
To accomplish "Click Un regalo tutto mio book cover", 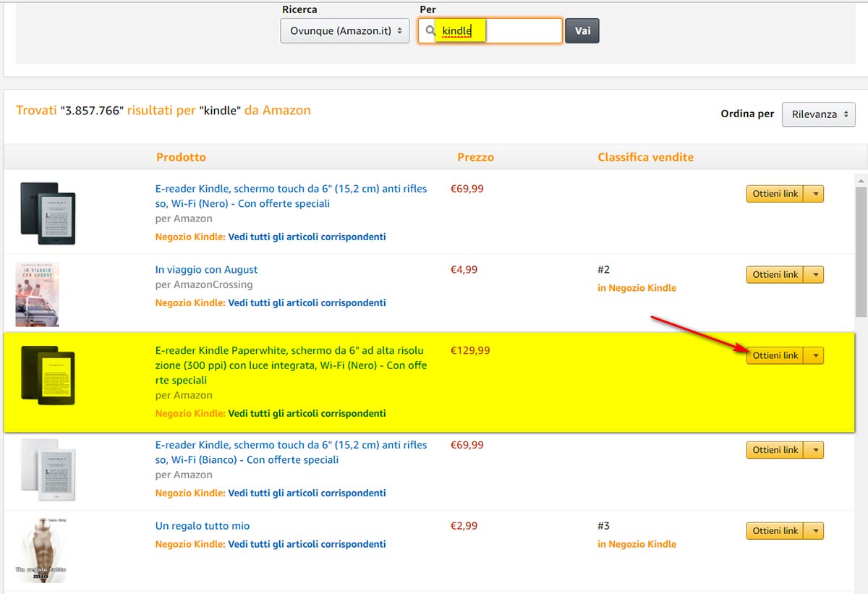I will coord(41,550).
